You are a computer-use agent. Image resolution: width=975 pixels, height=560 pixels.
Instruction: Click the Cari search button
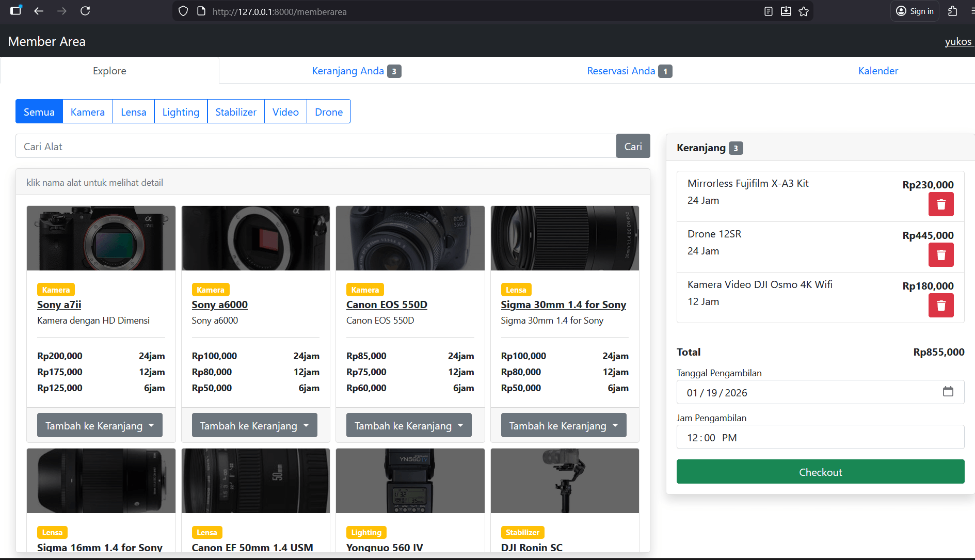click(x=633, y=146)
